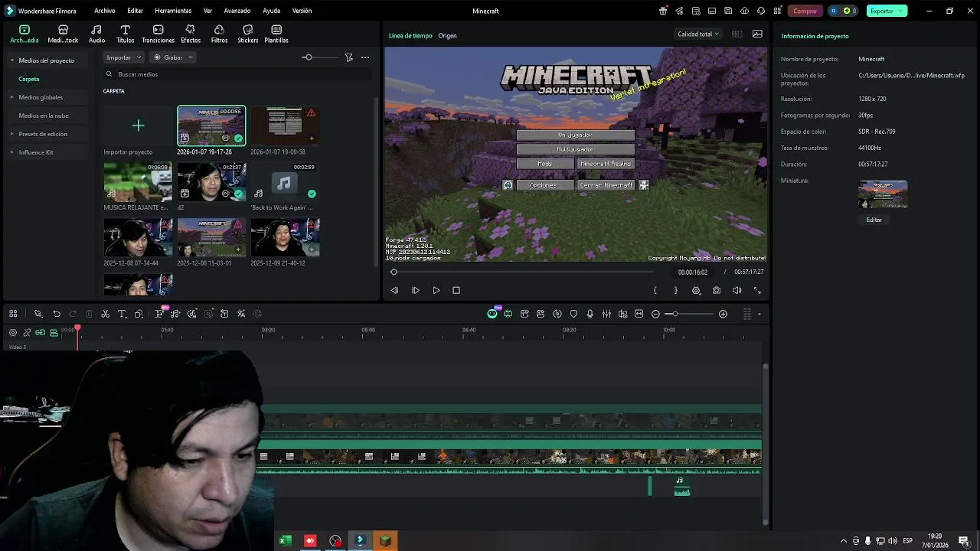Open the gift icon in title bar
This screenshot has width=980, height=551.
click(663, 11)
